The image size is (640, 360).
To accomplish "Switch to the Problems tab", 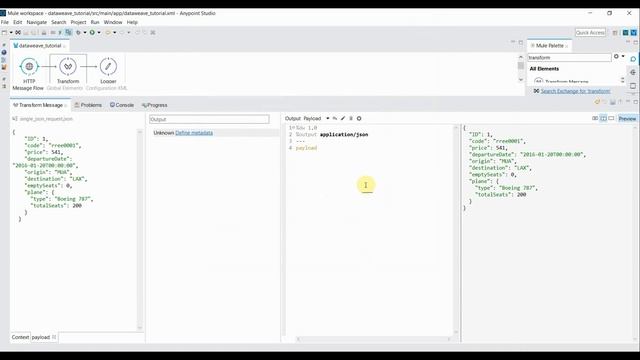I will tap(88, 105).
